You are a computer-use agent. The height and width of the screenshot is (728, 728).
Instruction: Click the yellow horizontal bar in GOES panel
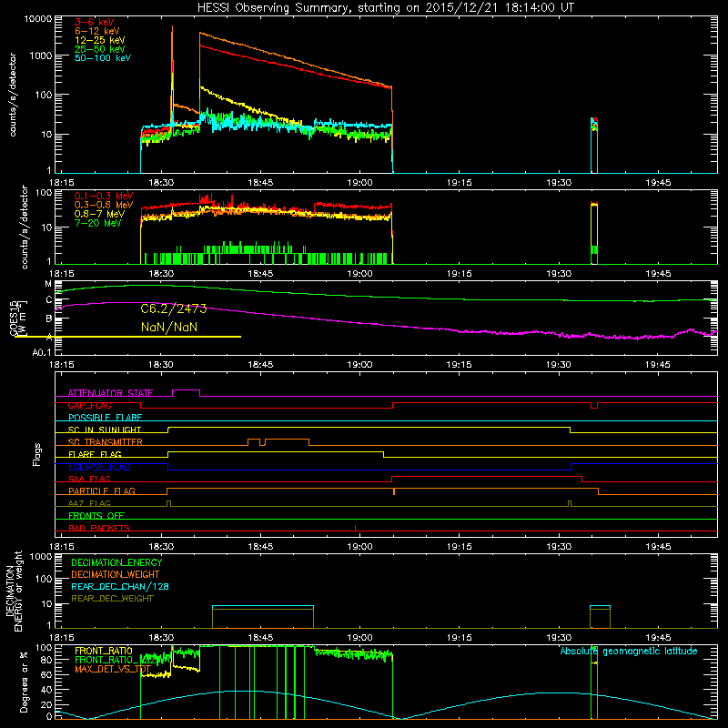(127, 337)
